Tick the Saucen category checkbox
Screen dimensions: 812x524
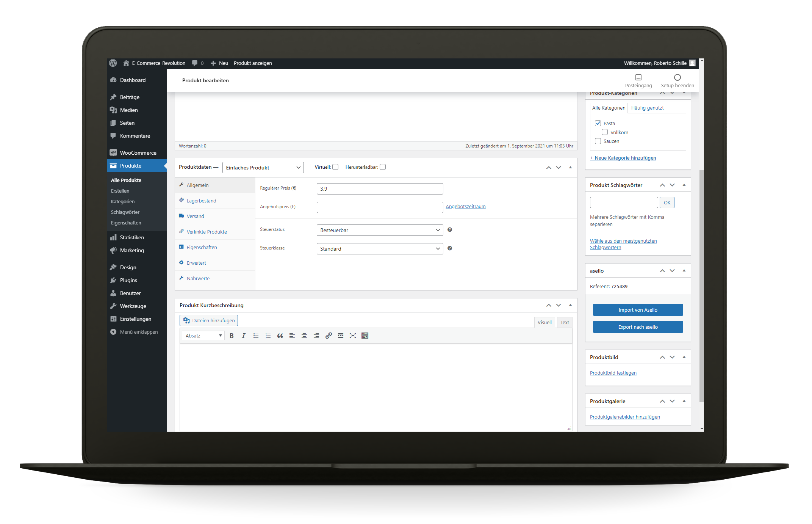coord(598,141)
